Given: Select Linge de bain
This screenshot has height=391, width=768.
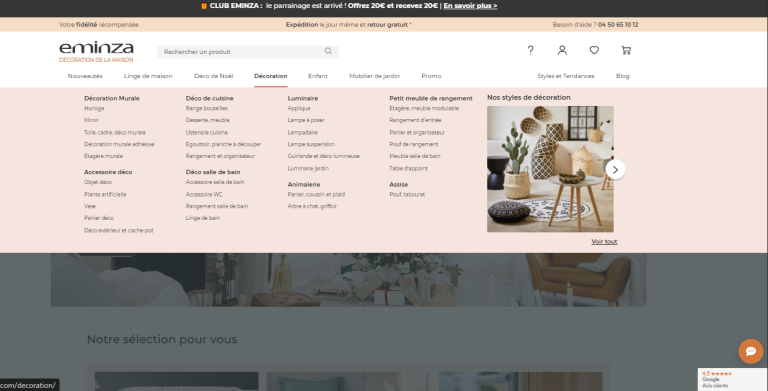Looking at the screenshot, I should click(203, 218).
